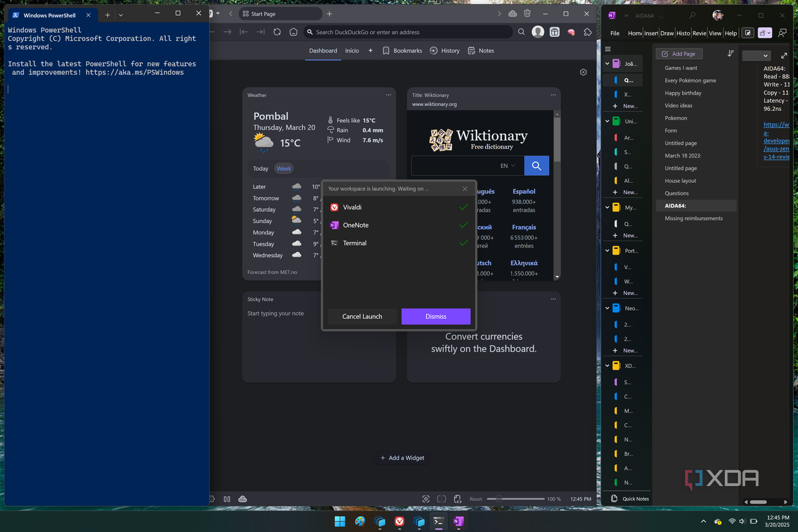Open the Vivaldi profile avatar
Screen dimensions: 798x532
[538, 32]
